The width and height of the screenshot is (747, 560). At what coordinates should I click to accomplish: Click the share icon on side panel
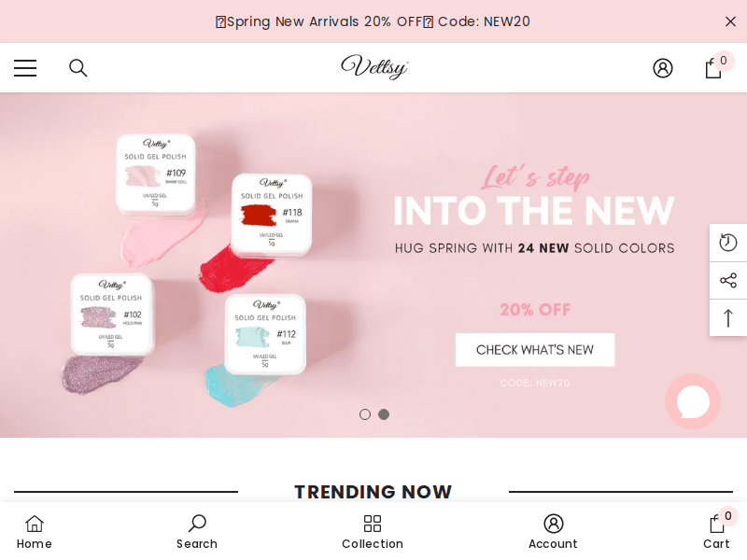pos(728,281)
